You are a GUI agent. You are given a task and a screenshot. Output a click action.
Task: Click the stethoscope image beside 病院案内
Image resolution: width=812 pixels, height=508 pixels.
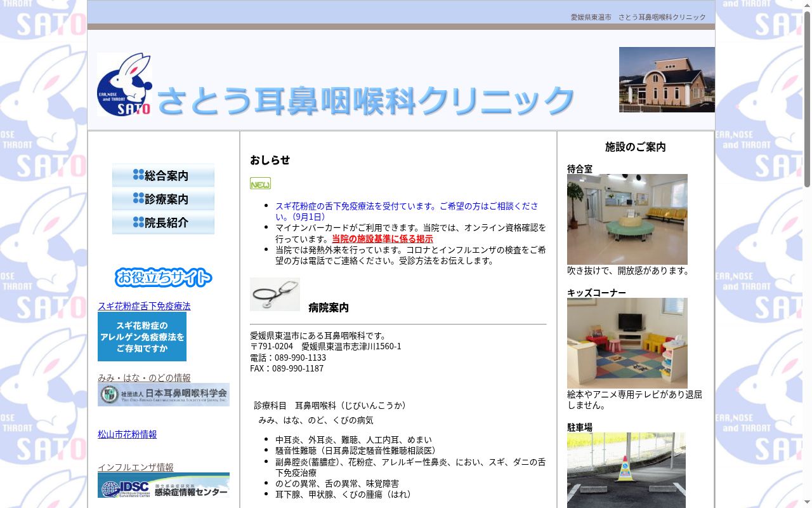(x=275, y=294)
